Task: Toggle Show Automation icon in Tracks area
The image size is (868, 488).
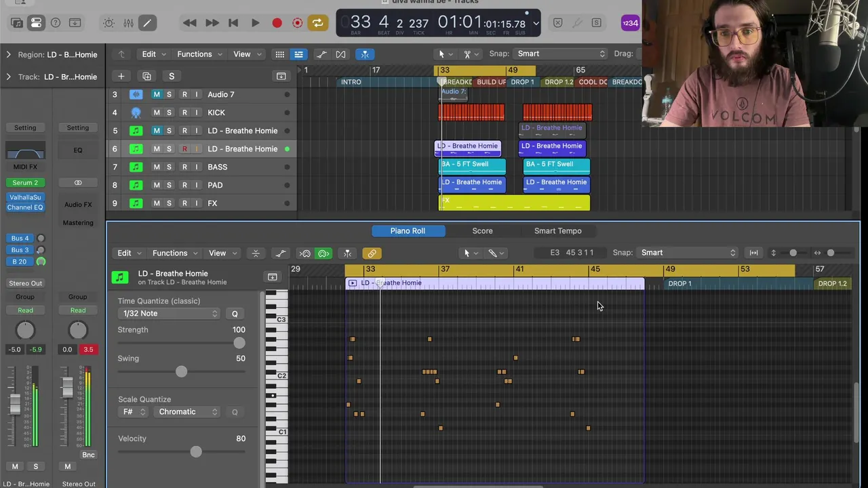Action: pos(321,54)
